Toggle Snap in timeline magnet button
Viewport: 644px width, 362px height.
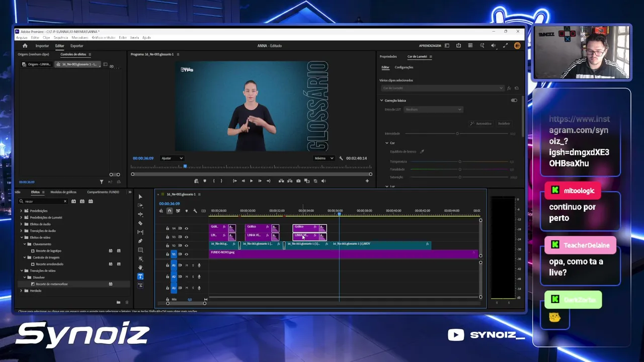point(170,211)
